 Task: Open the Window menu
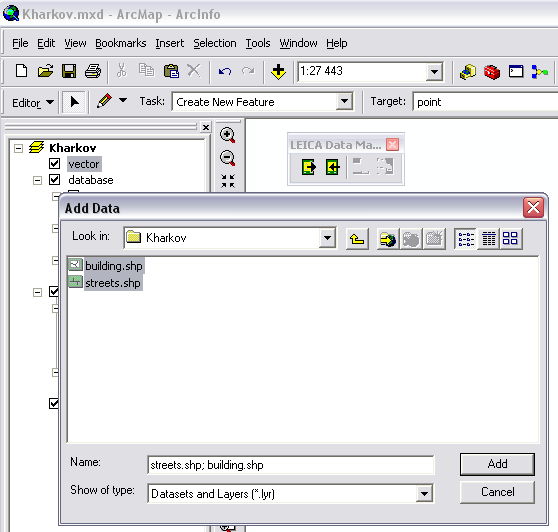[x=298, y=43]
